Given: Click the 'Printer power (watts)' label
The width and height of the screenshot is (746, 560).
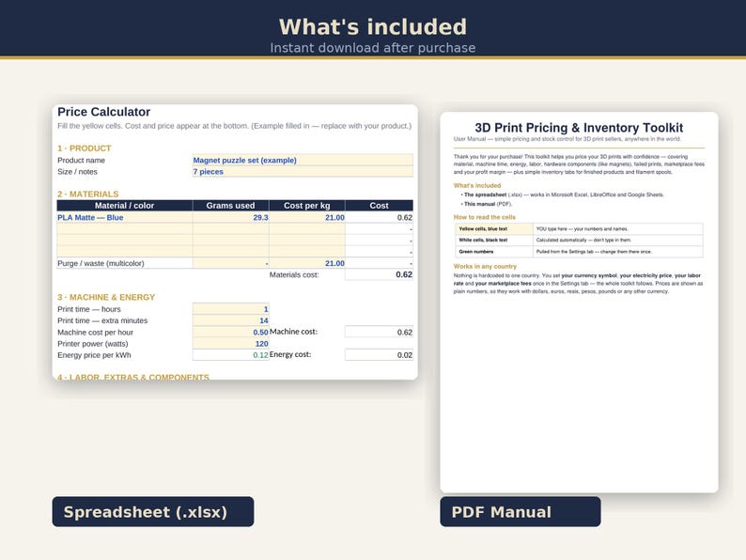Looking at the screenshot, I should tap(93, 344).
